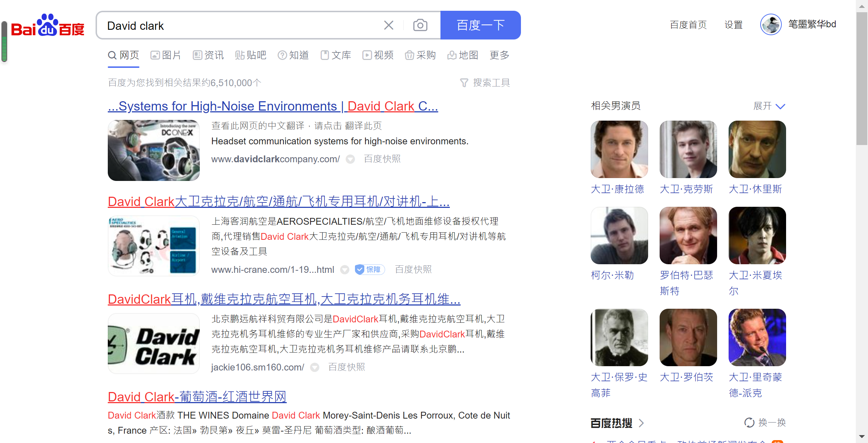
Task: Click scrollbar up arrow
Action: click(862, 6)
